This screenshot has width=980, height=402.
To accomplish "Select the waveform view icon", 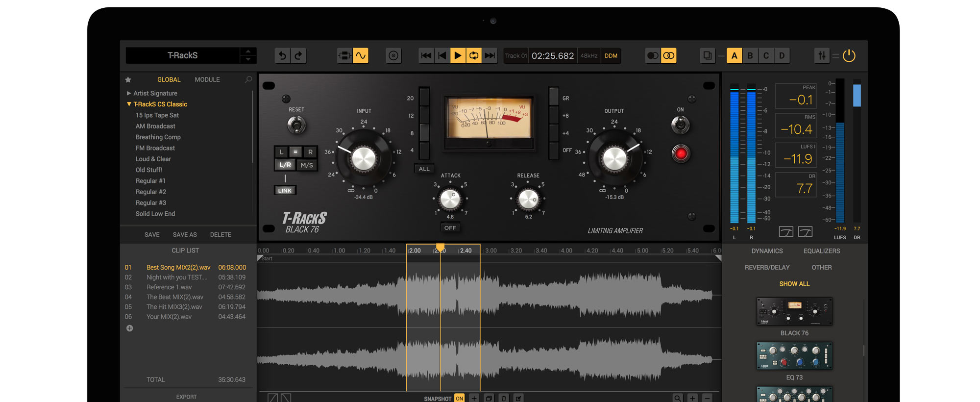I will click(361, 56).
